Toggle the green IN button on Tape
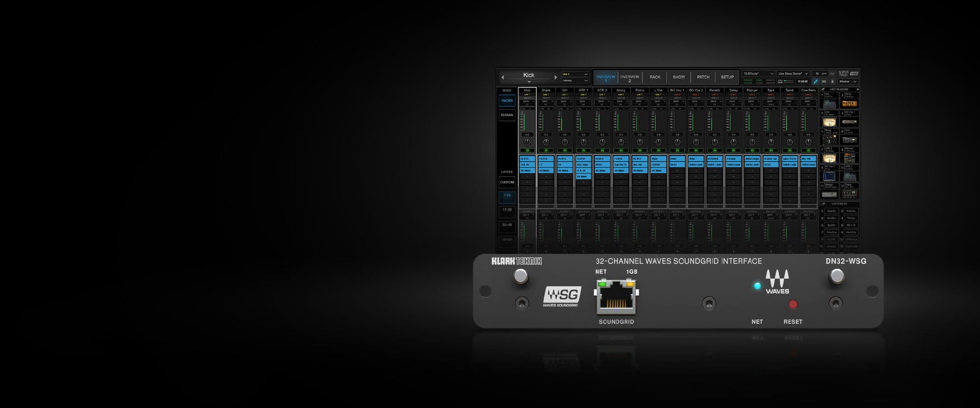Viewport: 980px width, 408px height. [x=771, y=151]
